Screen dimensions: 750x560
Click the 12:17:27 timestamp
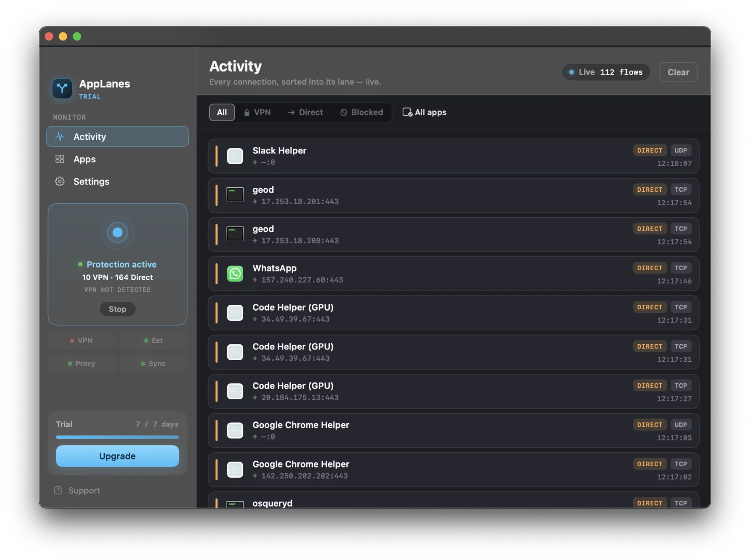pos(674,399)
